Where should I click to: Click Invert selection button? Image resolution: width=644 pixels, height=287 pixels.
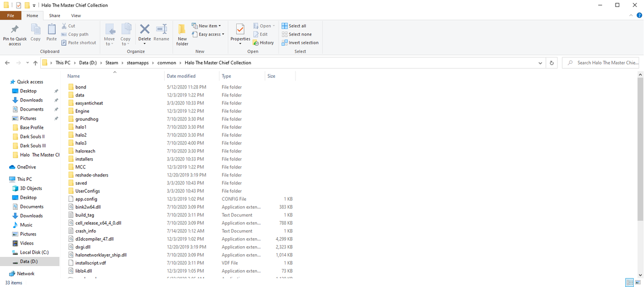[x=299, y=43]
